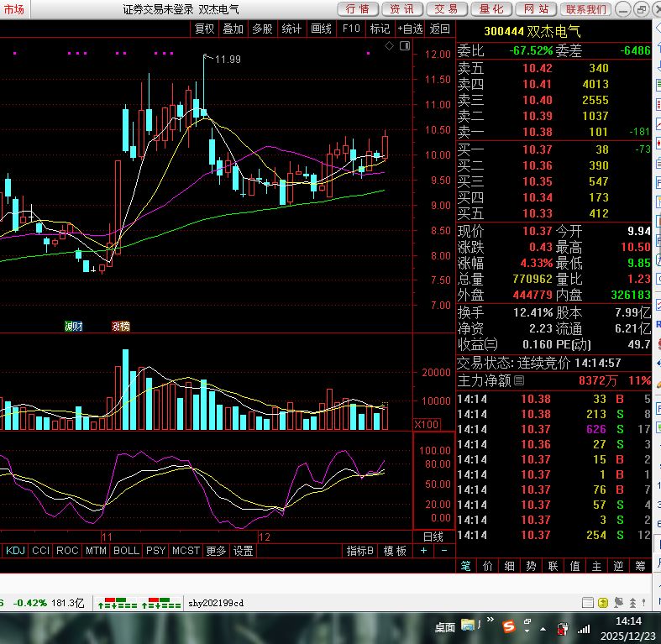Open the Sogou input method tray icon

pos(509,626)
